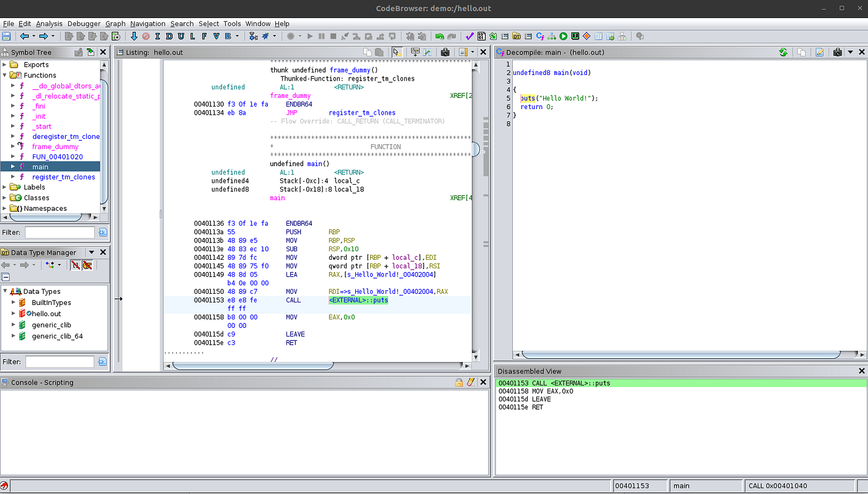Viewport: 868px width, 494px height.
Task: Open the Navigation menu
Action: point(148,24)
